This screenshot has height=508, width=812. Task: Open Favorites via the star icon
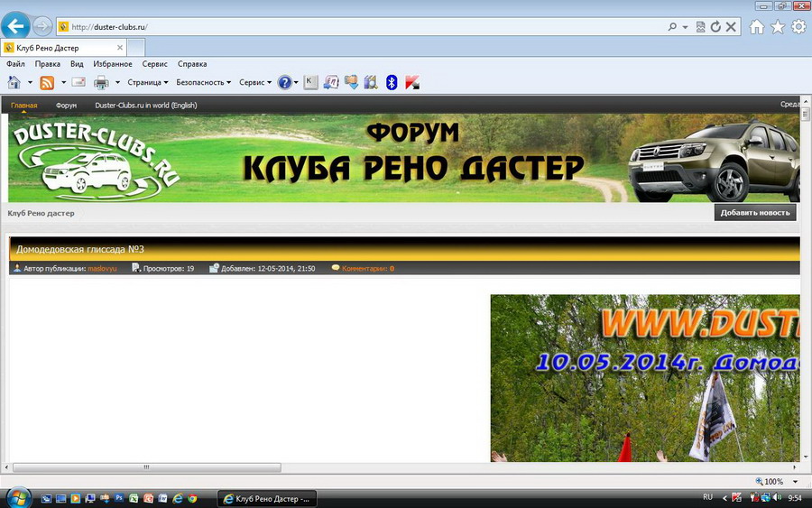point(778,27)
